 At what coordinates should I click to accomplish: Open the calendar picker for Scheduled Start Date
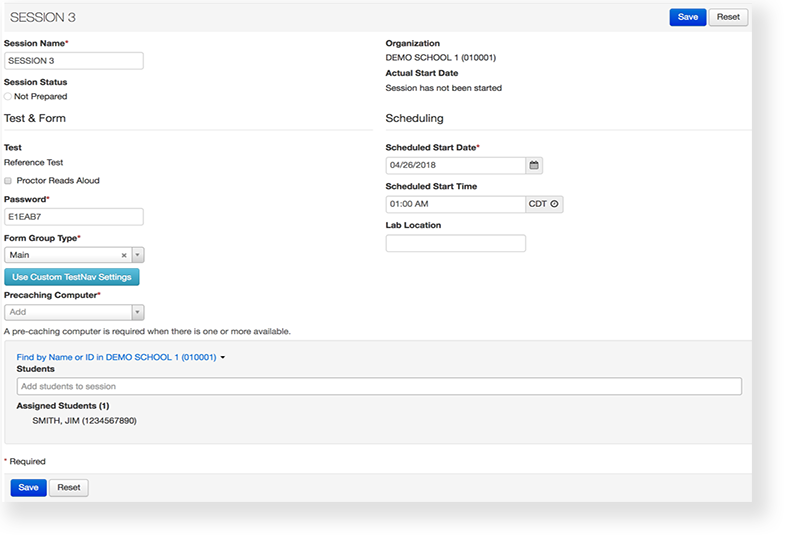click(534, 165)
